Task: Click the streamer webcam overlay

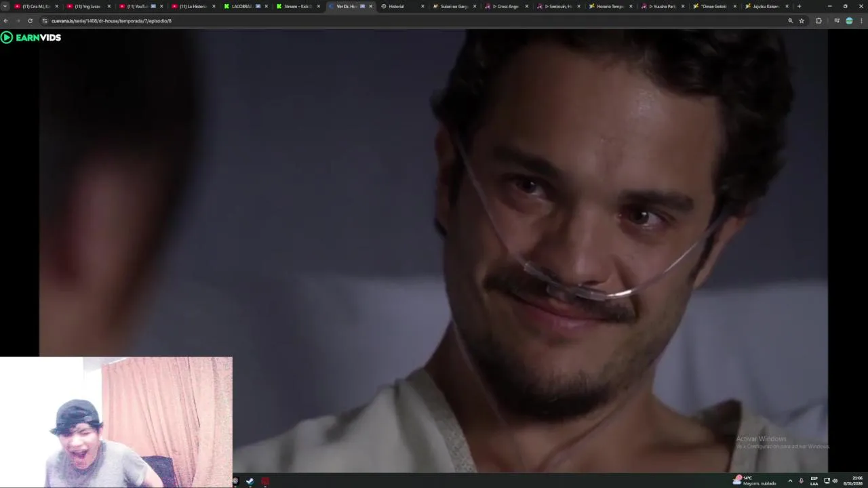Action: tap(116, 422)
